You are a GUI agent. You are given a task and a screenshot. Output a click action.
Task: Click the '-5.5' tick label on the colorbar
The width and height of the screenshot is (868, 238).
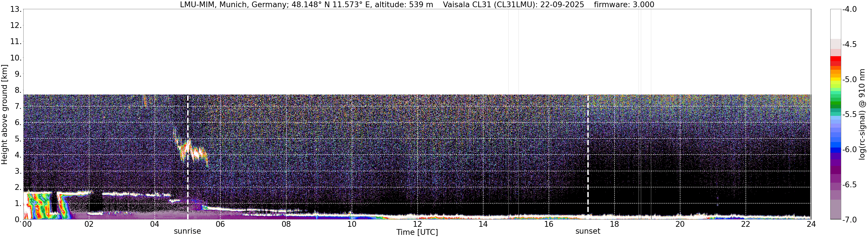pyautogui.click(x=850, y=114)
